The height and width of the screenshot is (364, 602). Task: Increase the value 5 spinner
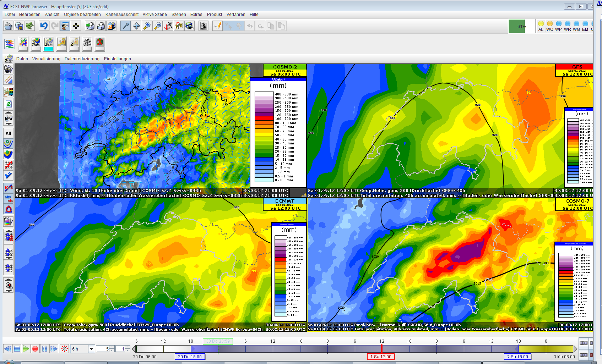pyautogui.click(x=112, y=347)
